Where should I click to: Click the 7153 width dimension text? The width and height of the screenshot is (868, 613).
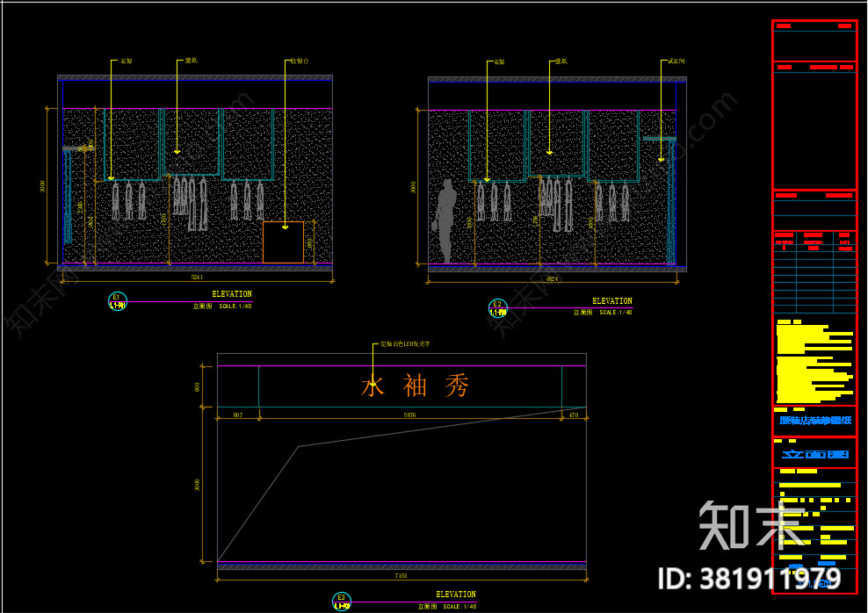pyautogui.click(x=401, y=576)
